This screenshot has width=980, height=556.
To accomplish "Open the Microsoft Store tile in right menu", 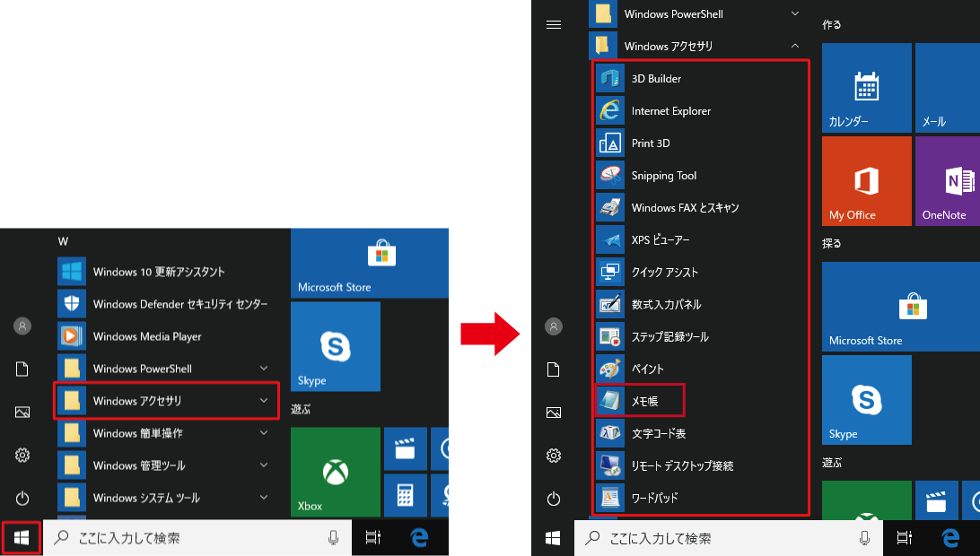I will [901, 307].
